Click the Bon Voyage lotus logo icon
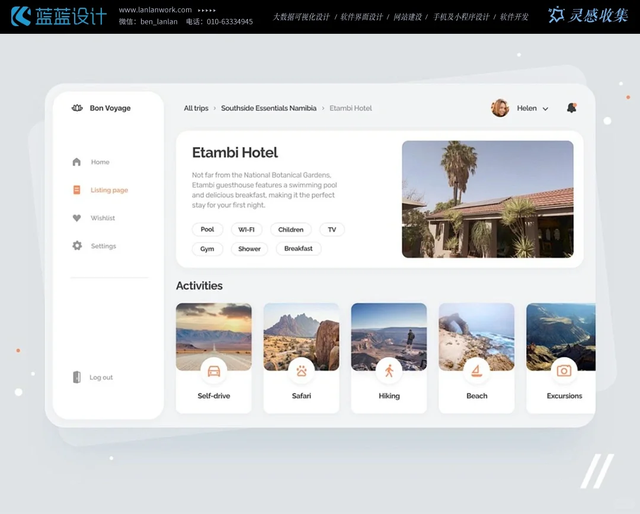The image size is (640, 514). tap(77, 108)
